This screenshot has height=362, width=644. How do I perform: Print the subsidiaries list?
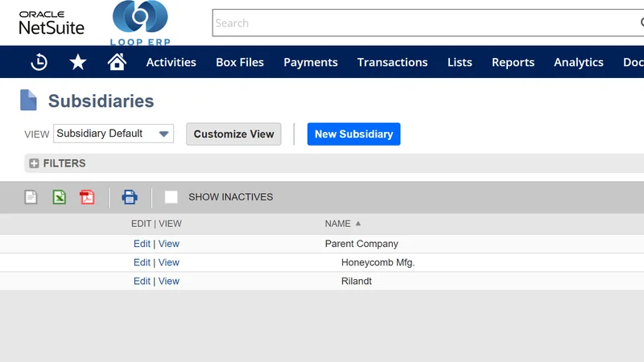(130, 197)
